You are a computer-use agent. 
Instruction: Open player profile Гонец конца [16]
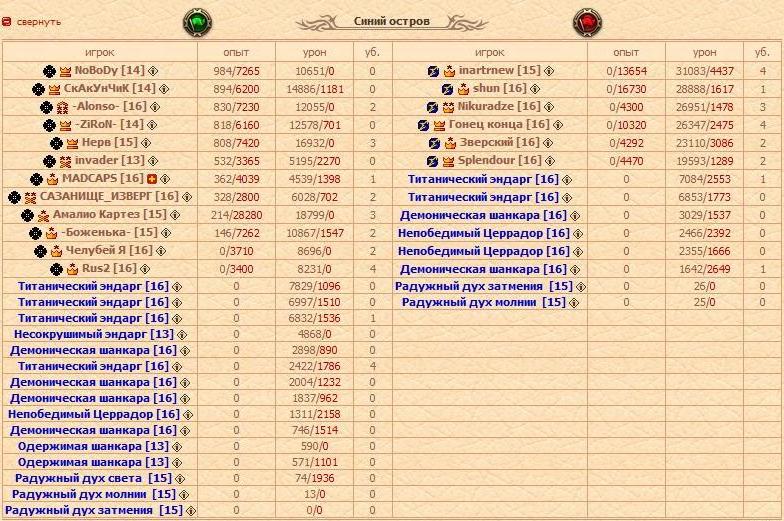[500, 124]
